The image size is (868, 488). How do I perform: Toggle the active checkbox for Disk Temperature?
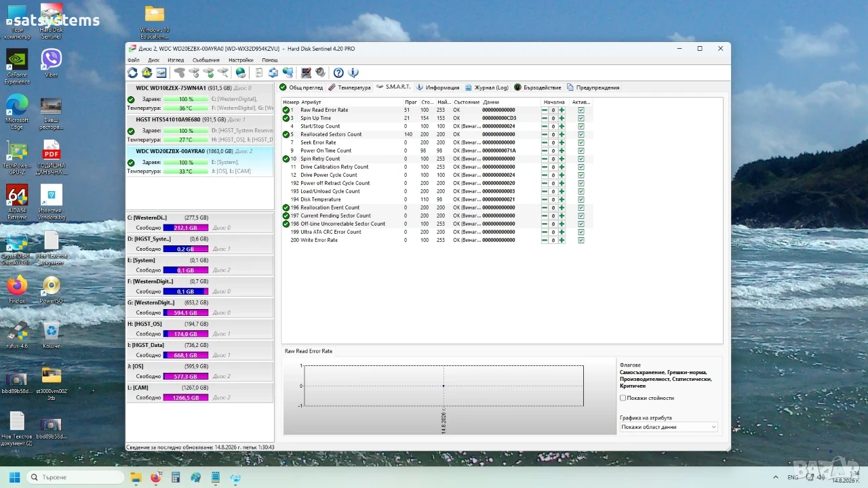[x=581, y=199]
